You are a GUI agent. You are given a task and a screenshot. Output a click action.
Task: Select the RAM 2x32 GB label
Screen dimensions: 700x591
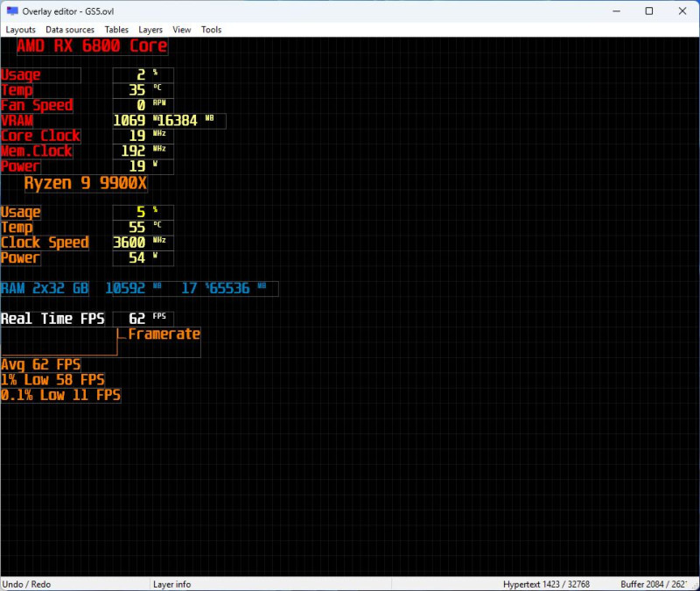tap(45, 289)
